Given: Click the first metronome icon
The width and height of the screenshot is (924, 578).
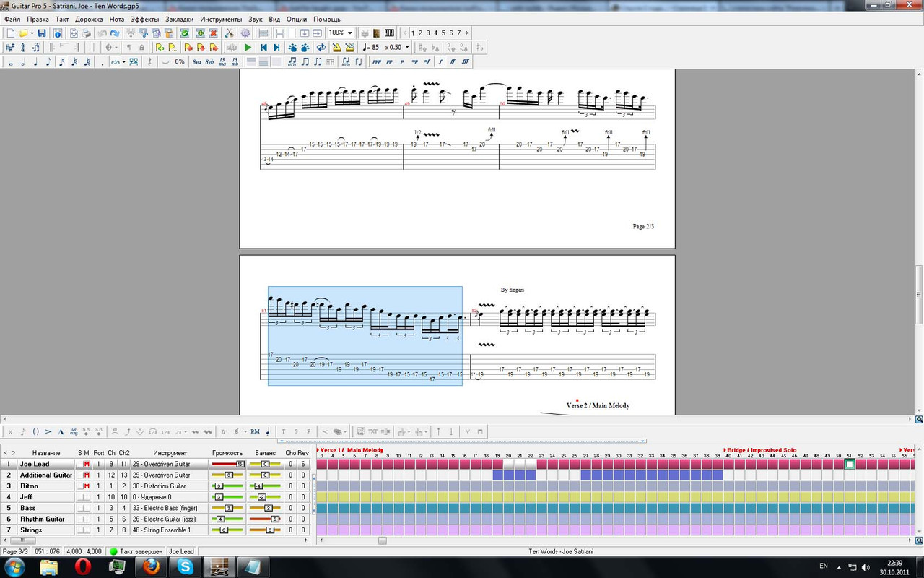Looking at the screenshot, I should pos(337,47).
